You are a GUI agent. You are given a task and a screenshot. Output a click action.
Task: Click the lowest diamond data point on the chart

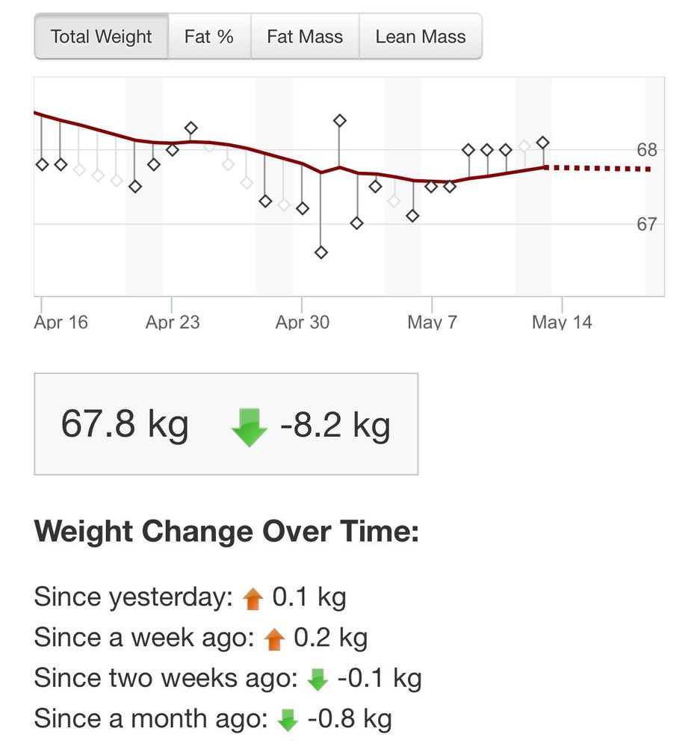point(321,252)
